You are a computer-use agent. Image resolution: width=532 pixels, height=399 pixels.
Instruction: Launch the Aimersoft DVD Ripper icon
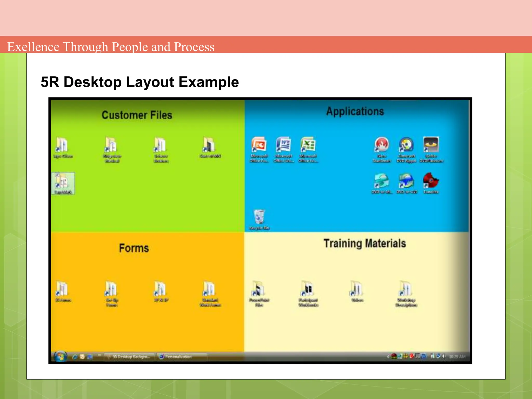pyautogui.click(x=406, y=145)
